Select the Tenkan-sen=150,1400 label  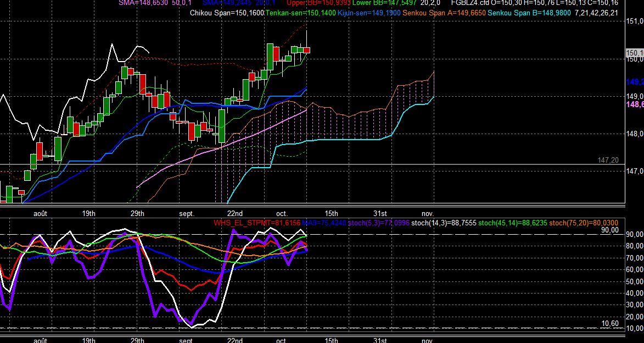tap(301, 13)
